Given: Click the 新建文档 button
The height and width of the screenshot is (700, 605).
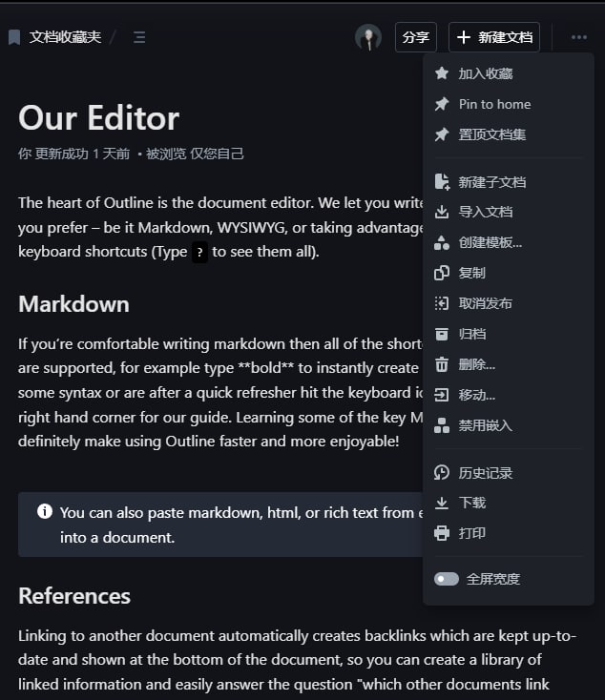Looking at the screenshot, I should pos(494,37).
